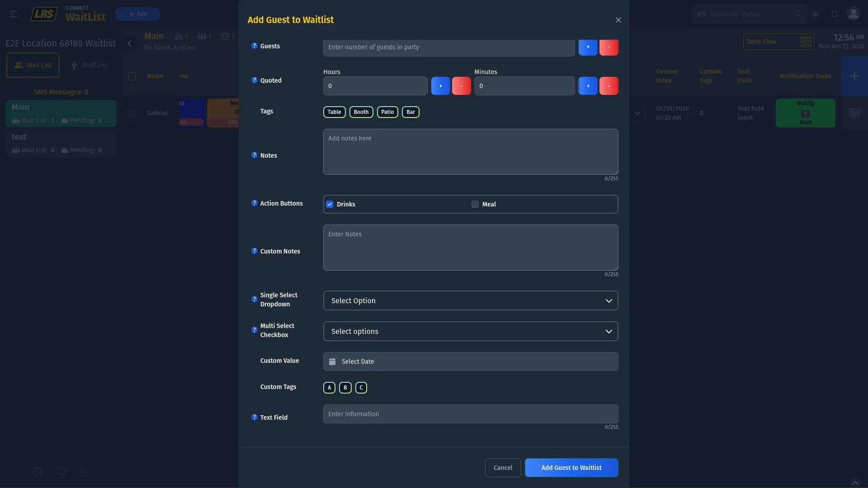Switch to the Wait List tab
This screenshot has height=488, width=868.
[x=33, y=65]
